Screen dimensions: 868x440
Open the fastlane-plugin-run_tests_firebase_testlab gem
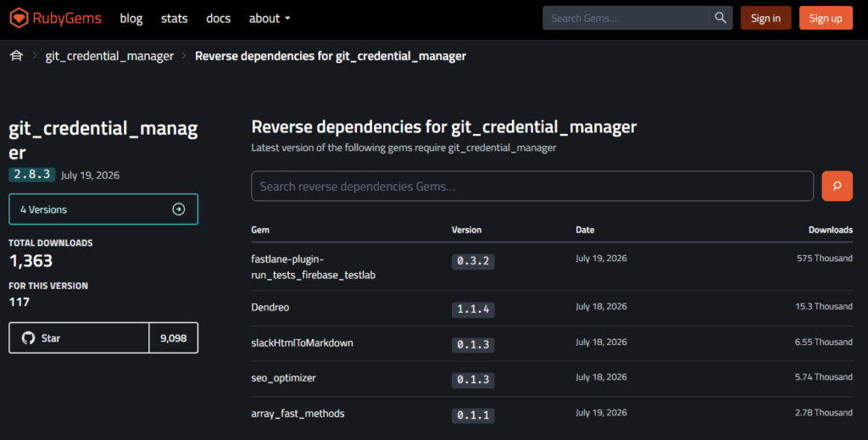coord(314,267)
